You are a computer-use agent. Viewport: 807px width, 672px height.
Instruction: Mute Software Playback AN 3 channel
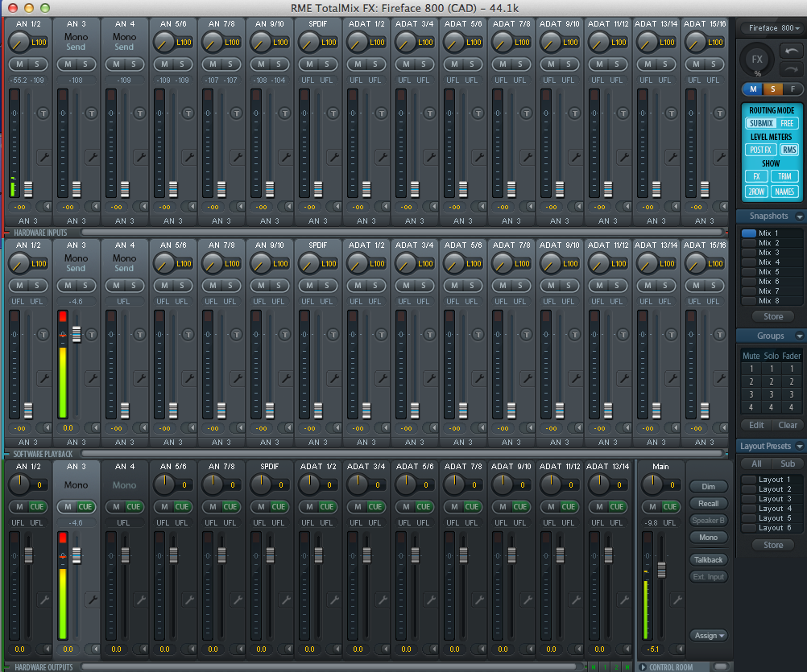[68, 286]
